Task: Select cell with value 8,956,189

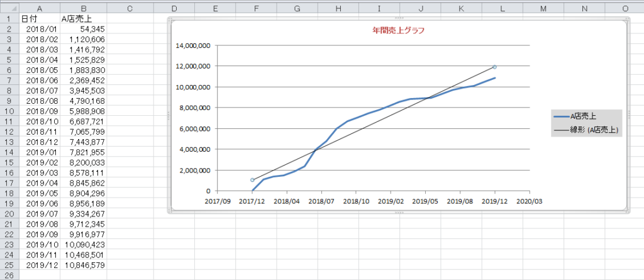Action: point(84,203)
